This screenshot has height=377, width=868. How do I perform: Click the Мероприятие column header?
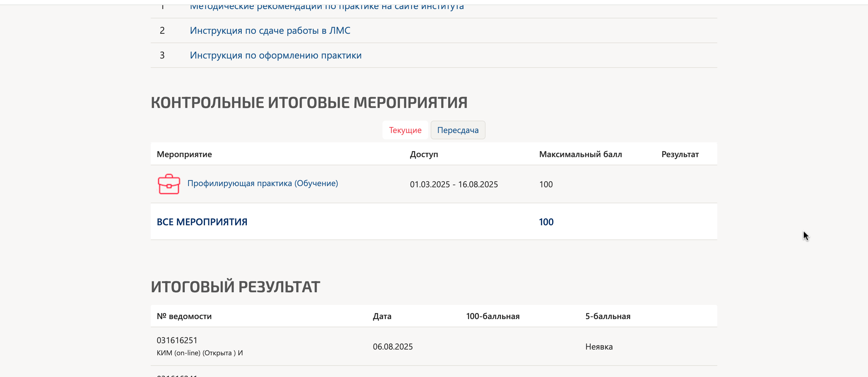[x=184, y=154]
